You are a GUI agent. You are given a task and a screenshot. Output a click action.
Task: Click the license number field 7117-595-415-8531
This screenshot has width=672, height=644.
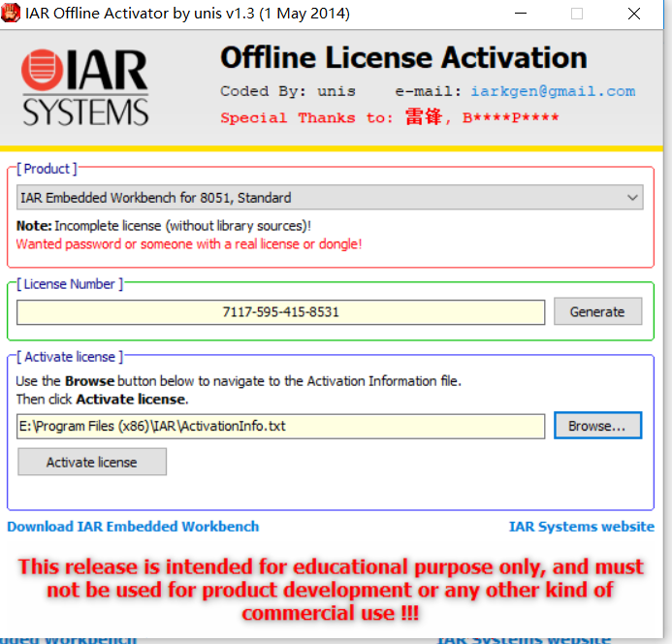pyautogui.click(x=280, y=311)
